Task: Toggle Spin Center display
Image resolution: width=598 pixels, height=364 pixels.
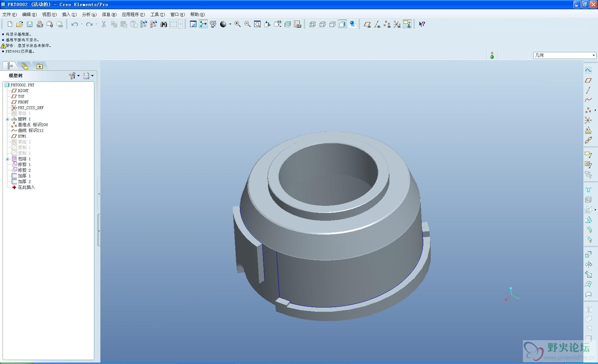Action: click(203, 24)
